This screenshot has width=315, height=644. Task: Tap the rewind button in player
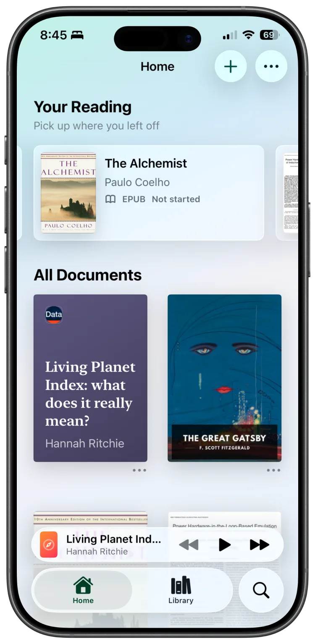[189, 545]
